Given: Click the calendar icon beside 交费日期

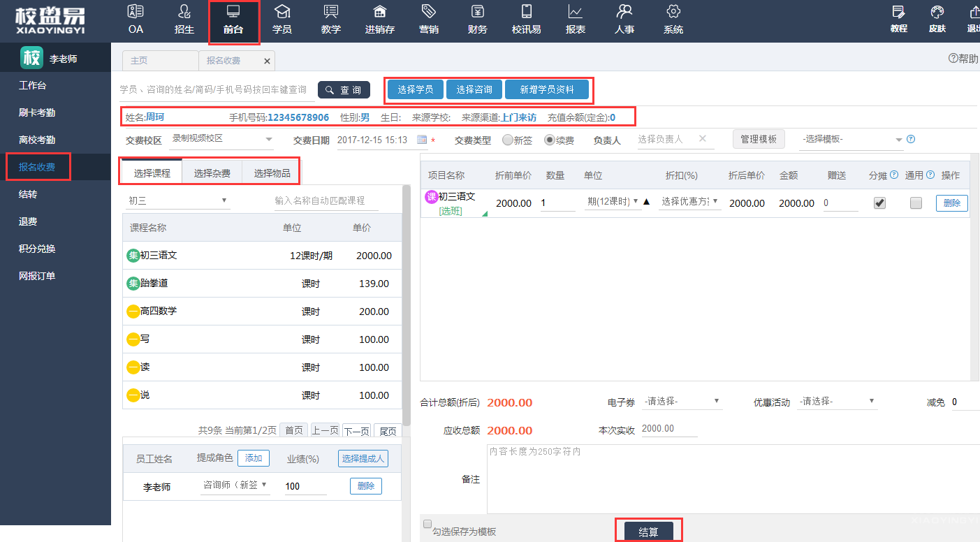Looking at the screenshot, I should click(x=422, y=140).
